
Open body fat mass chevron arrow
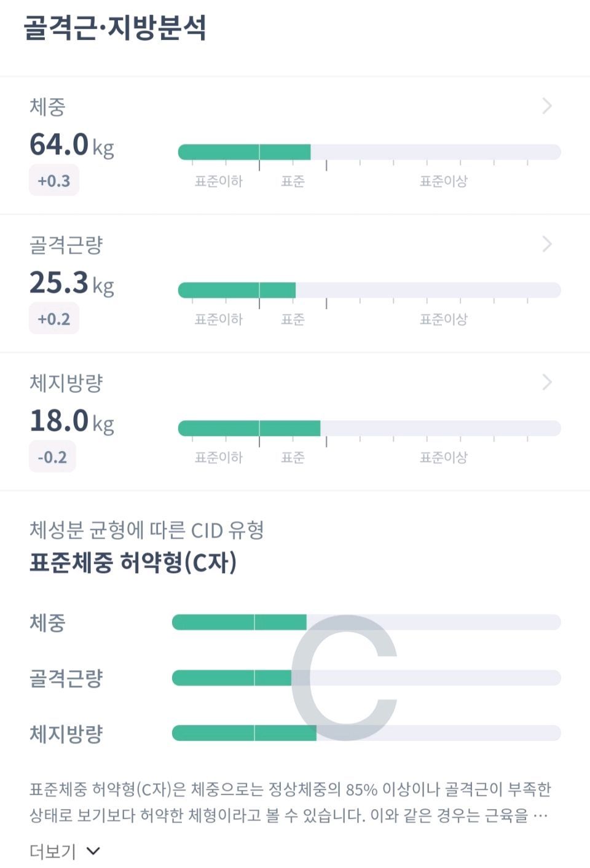point(547,383)
